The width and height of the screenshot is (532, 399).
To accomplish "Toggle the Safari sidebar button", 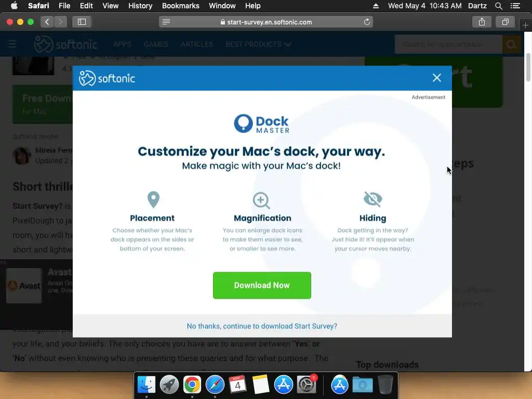I will 82,22.
